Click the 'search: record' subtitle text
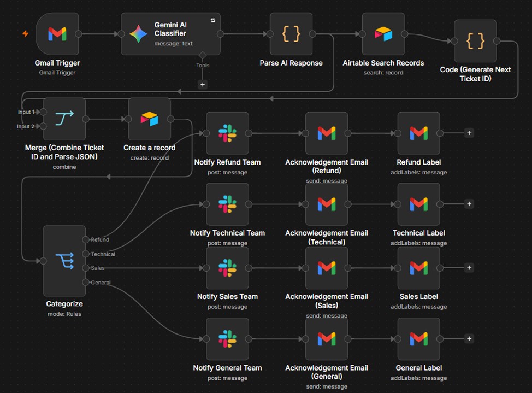This screenshot has height=393, width=532. [383, 73]
